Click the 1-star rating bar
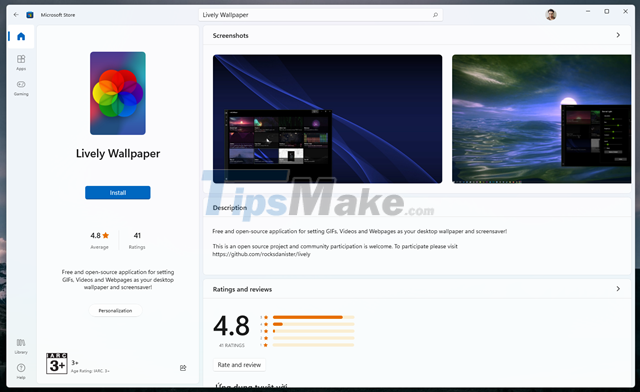The height and width of the screenshot is (392, 640). pos(313,345)
